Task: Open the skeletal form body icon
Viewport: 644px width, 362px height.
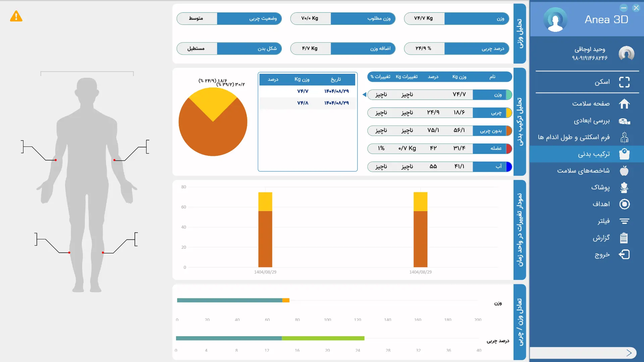Action: click(624, 137)
